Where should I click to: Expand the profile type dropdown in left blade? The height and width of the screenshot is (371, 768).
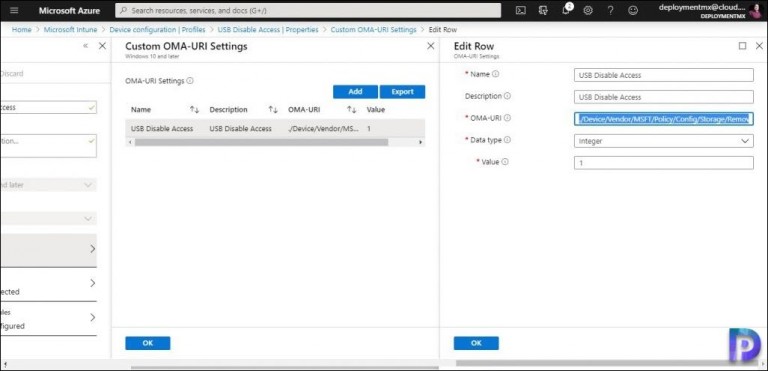(x=48, y=218)
